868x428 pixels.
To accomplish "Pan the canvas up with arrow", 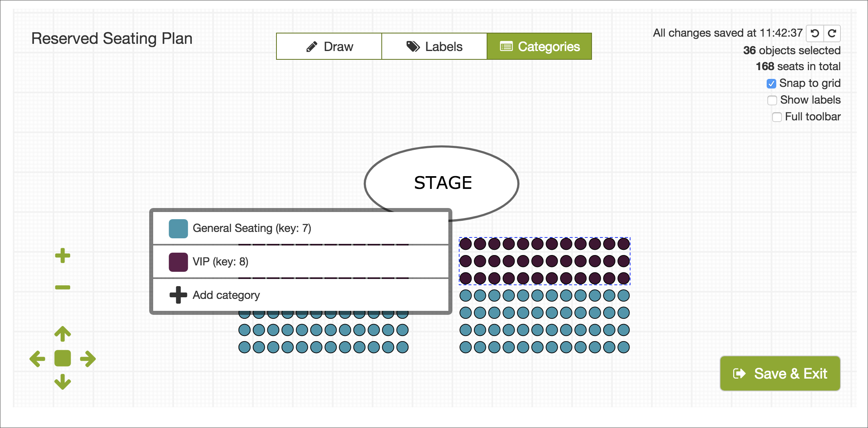I will pyautogui.click(x=63, y=334).
